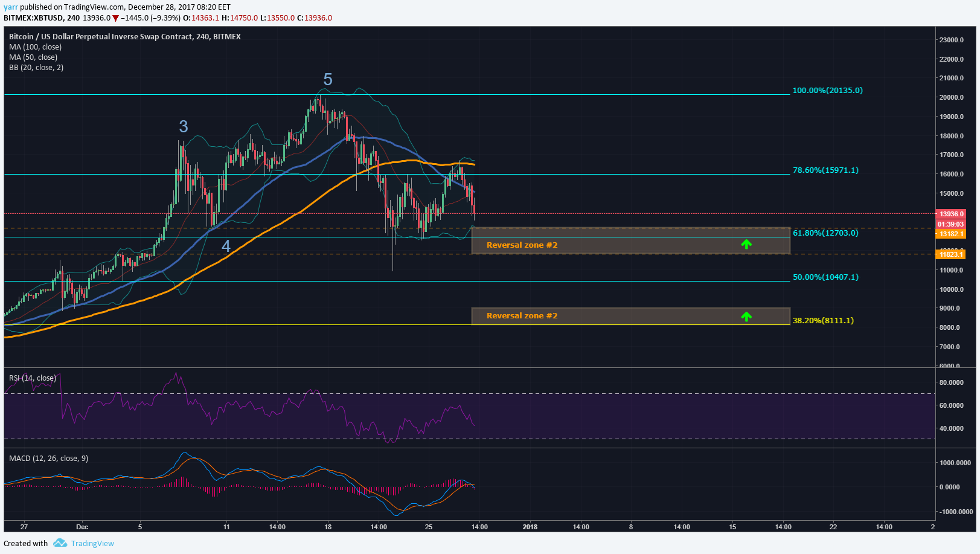Click the 'MACD (12, 26, close, 9)' label
The height and width of the screenshot is (554, 980).
[48, 458]
